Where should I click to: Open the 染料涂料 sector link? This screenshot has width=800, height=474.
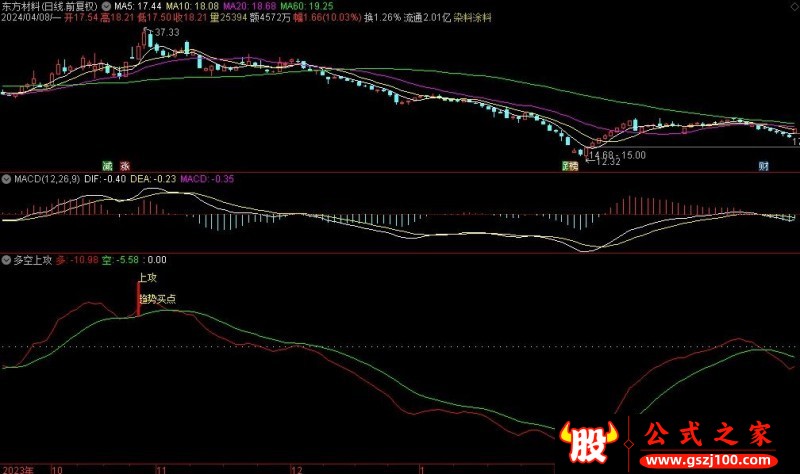(x=472, y=18)
